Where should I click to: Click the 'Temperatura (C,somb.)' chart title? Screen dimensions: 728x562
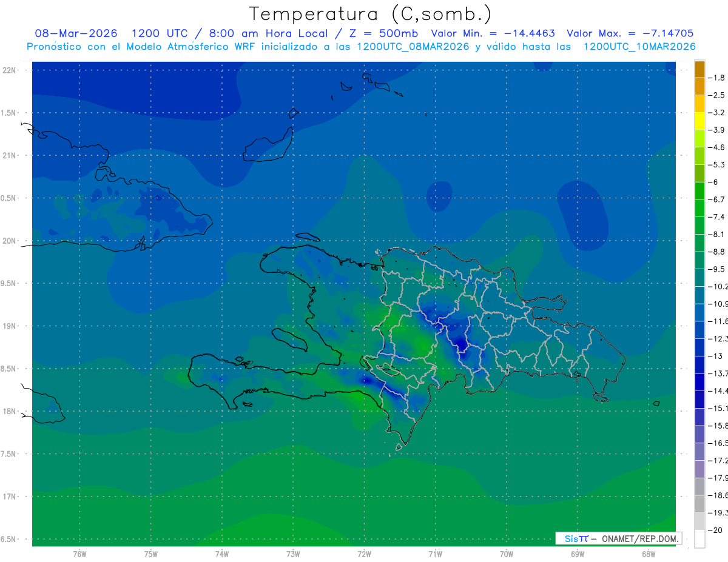(x=371, y=14)
